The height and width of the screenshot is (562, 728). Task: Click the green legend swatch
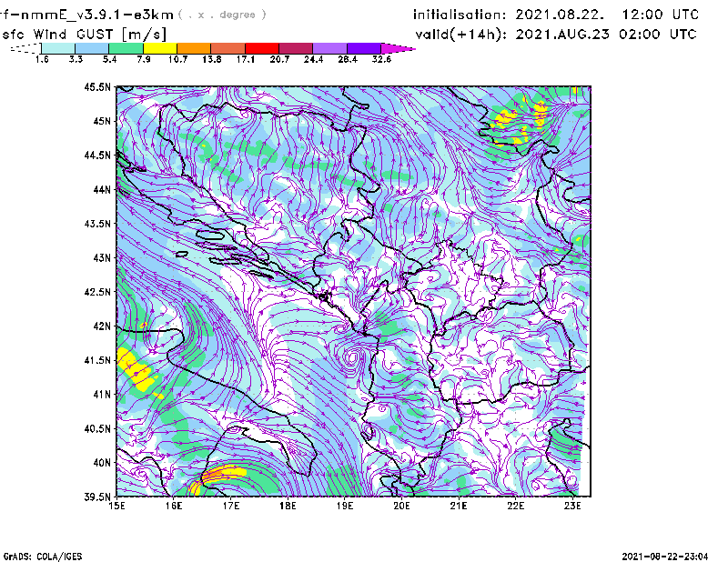pos(126,48)
